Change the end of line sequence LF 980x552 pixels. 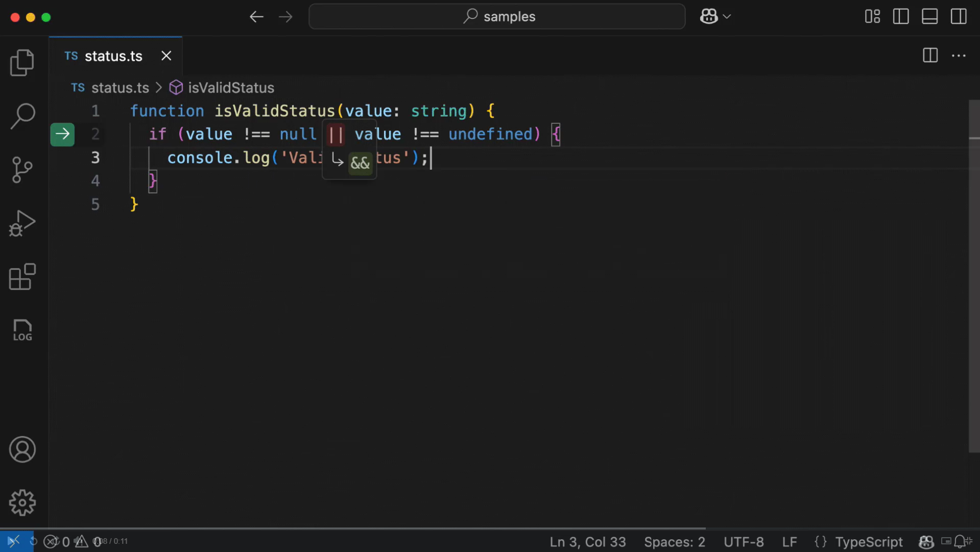tap(790, 542)
